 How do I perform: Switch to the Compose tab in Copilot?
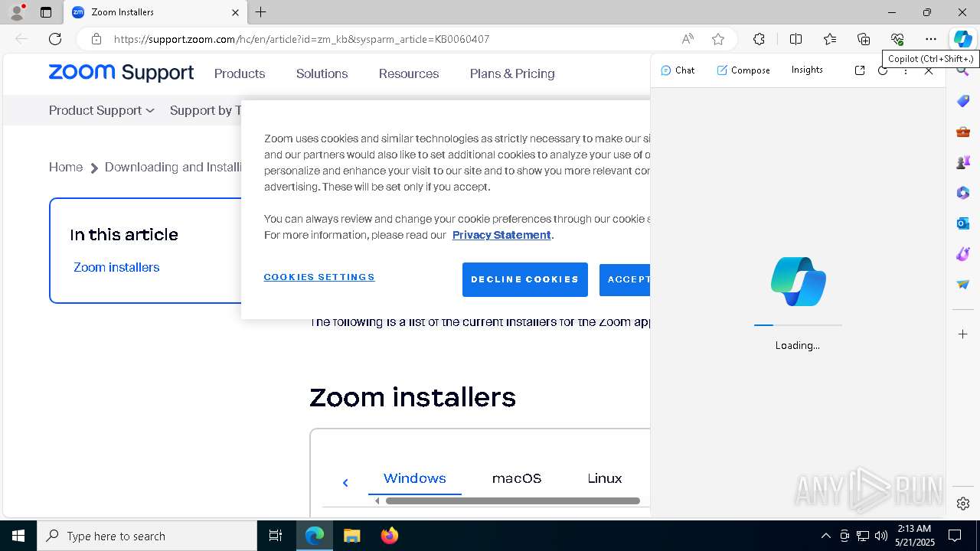(x=743, y=70)
